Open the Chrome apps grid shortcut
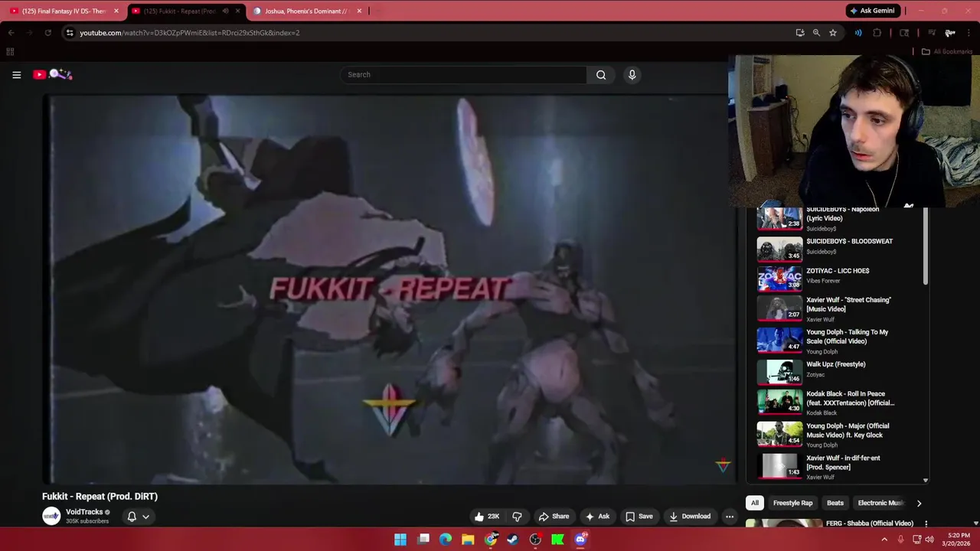The height and width of the screenshot is (551, 980). [x=10, y=51]
